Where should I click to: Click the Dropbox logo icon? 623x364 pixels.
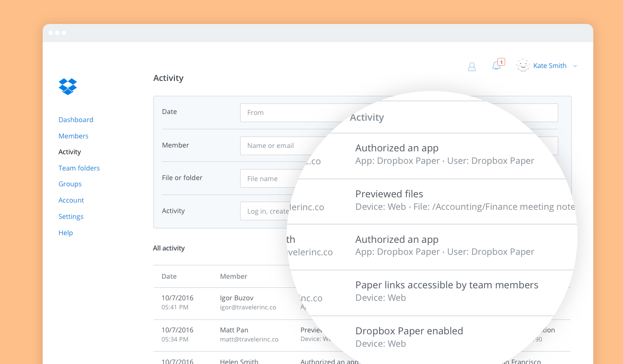click(x=68, y=86)
